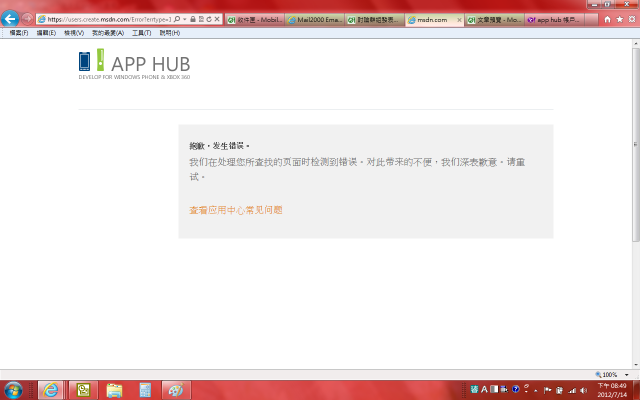Show hidden system tray icons arrow

(x=536, y=391)
